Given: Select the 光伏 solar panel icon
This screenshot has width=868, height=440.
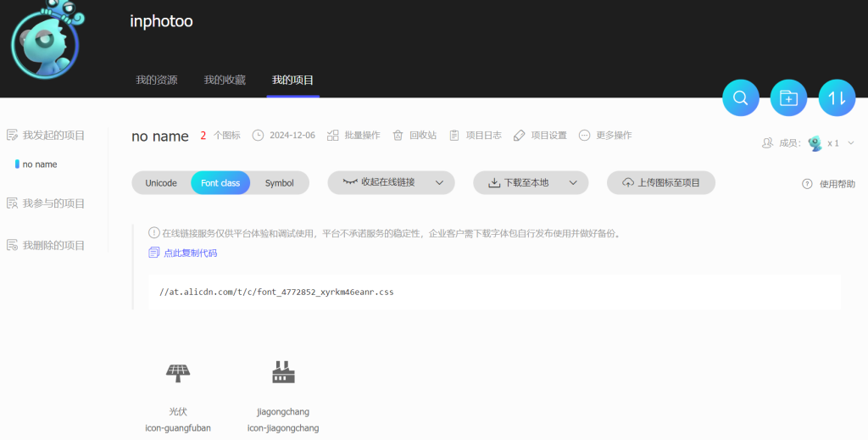Looking at the screenshot, I should click(178, 372).
